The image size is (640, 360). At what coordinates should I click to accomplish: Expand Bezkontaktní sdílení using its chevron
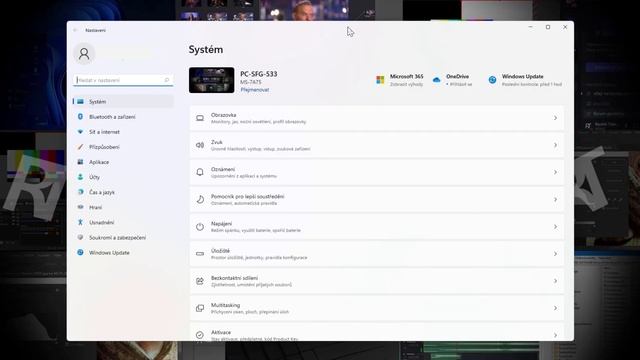point(555,281)
